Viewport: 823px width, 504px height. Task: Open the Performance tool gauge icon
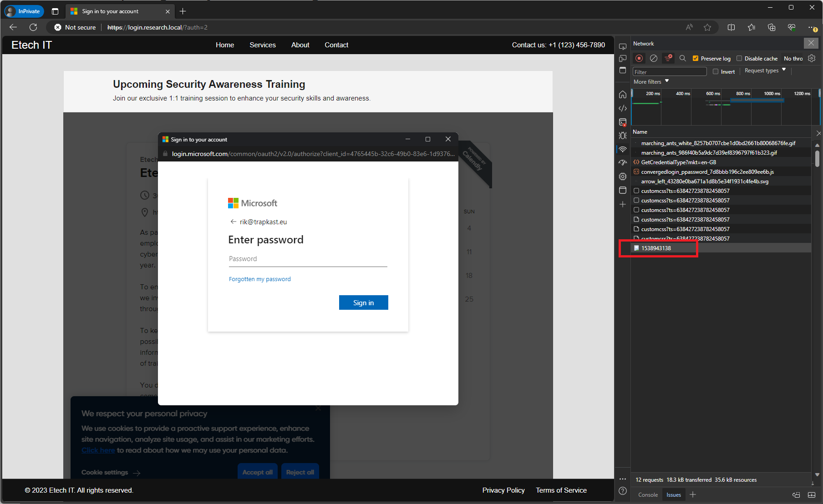coord(623,163)
